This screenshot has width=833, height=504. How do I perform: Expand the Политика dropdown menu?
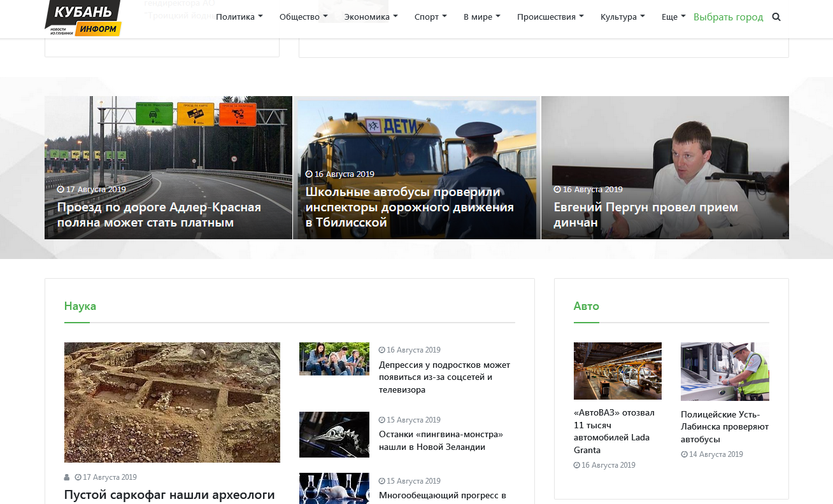pos(239,17)
